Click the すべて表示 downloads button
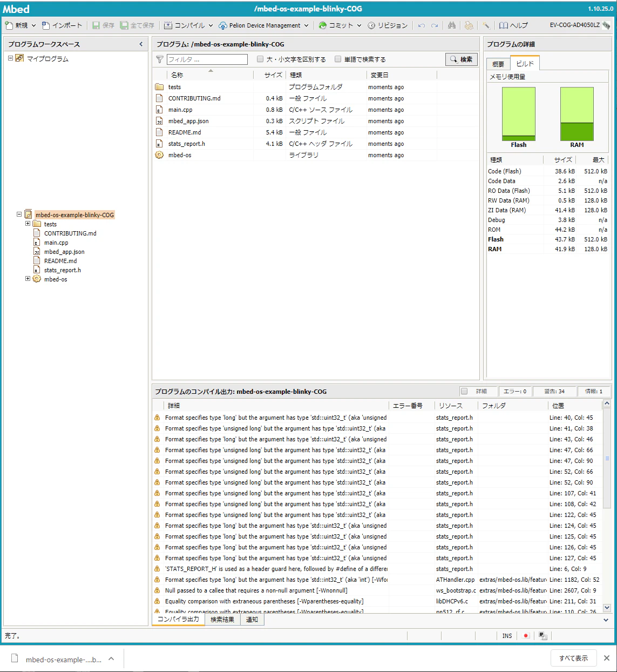Image resolution: width=617 pixels, height=672 pixels. click(573, 658)
